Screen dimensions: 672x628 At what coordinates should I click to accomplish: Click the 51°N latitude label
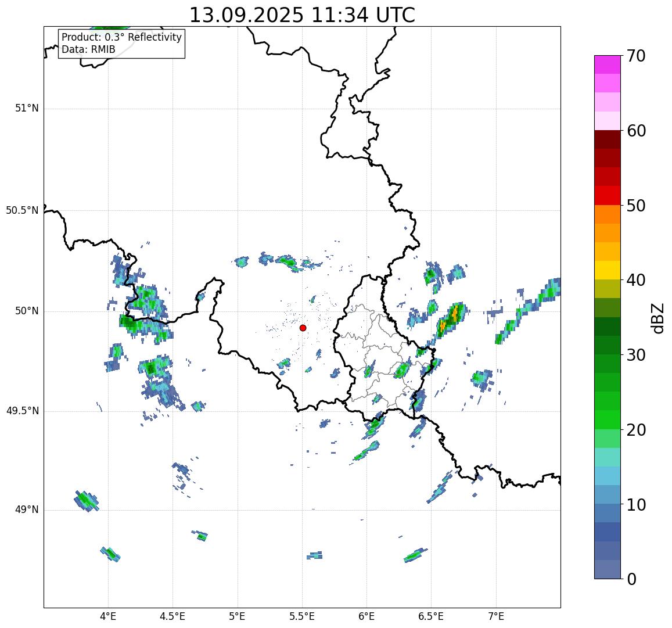(27, 109)
